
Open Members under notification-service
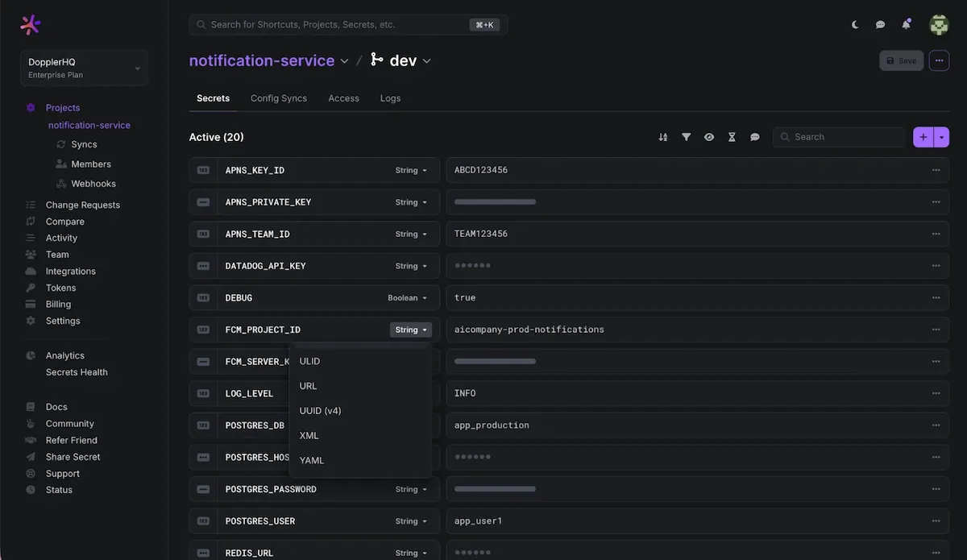pyautogui.click(x=91, y=164)
